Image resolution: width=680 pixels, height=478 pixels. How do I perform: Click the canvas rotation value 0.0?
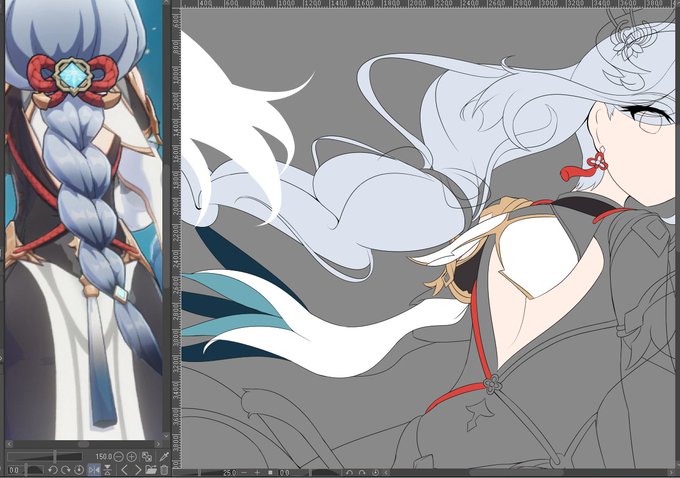tap(284, 472)
